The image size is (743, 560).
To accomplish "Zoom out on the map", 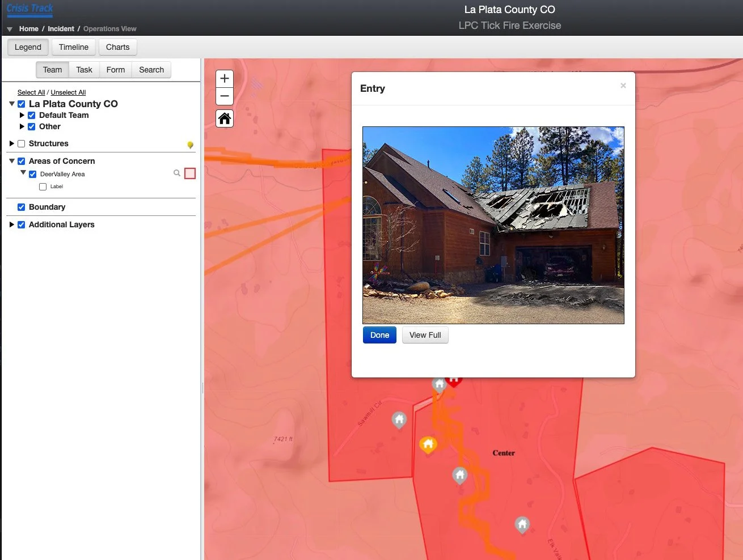I will (225, 96).
